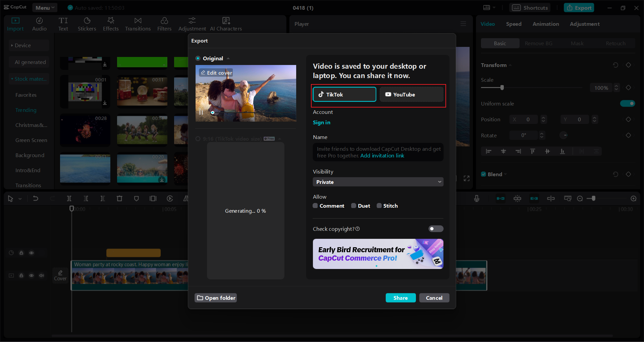Expand the Device section in sidebar
644x342 pixels.
[x=29, y=45]
